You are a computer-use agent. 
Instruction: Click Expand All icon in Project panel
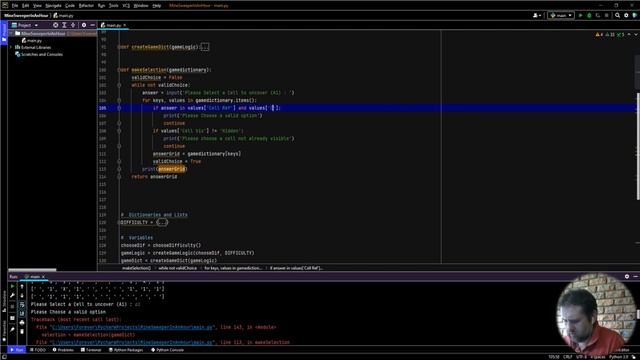click(64, 25)
